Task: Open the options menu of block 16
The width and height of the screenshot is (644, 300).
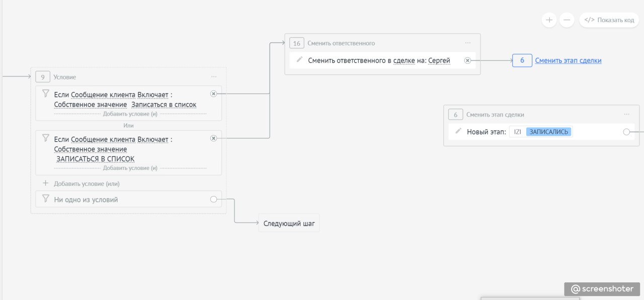Action: [468, 43]
